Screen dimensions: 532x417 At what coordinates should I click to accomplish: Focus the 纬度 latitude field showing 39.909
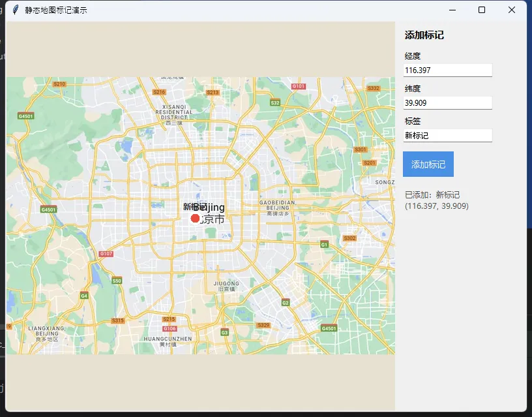pos(447,102)
